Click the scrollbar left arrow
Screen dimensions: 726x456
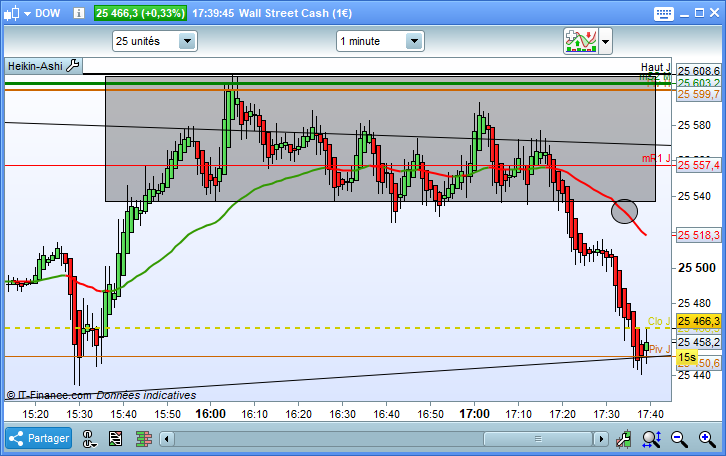167,438
